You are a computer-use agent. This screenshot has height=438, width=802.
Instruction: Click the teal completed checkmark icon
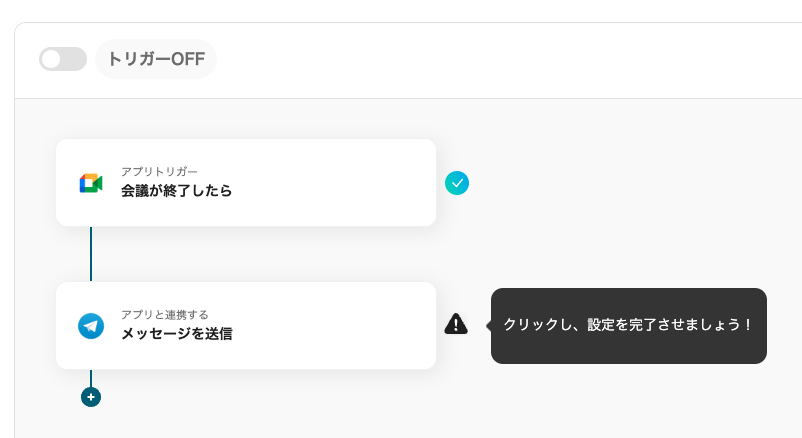click(x=457, y=183)
